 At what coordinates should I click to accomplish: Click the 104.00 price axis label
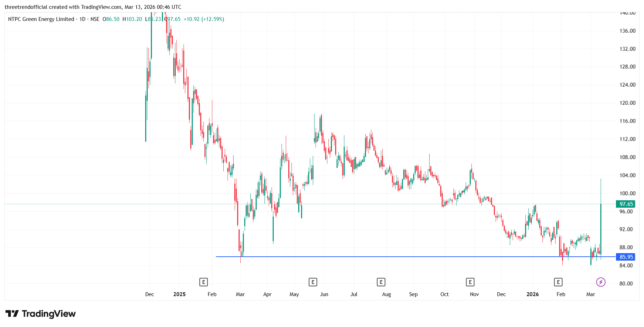pos(627,175)
